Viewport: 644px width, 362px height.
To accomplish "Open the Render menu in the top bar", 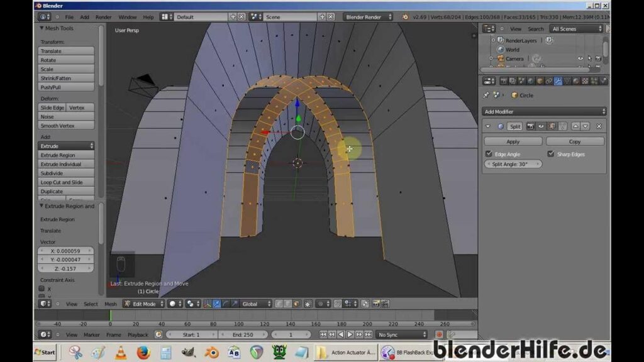I will point(103,17).
